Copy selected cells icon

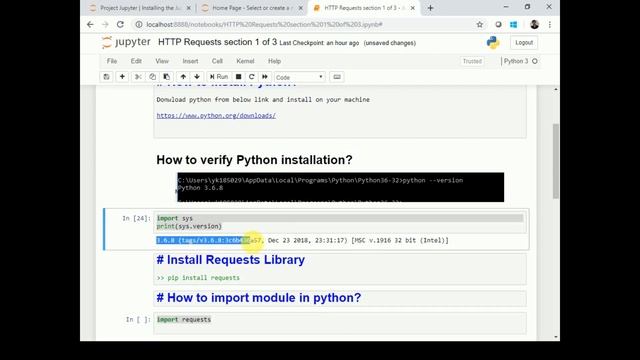[152, 77]
